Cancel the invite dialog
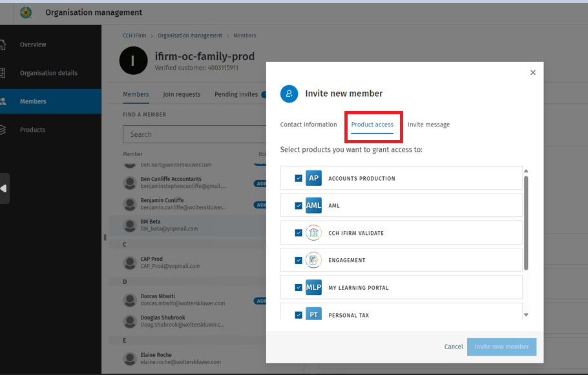Screen dimensions: 588x375 pos(454,347)
